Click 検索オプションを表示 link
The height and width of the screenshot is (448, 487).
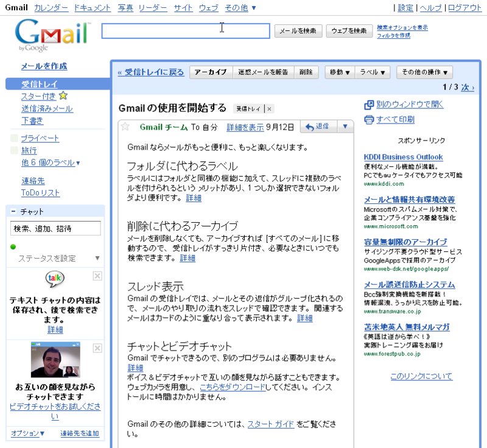pyautogui.click(x=402, y=27)
